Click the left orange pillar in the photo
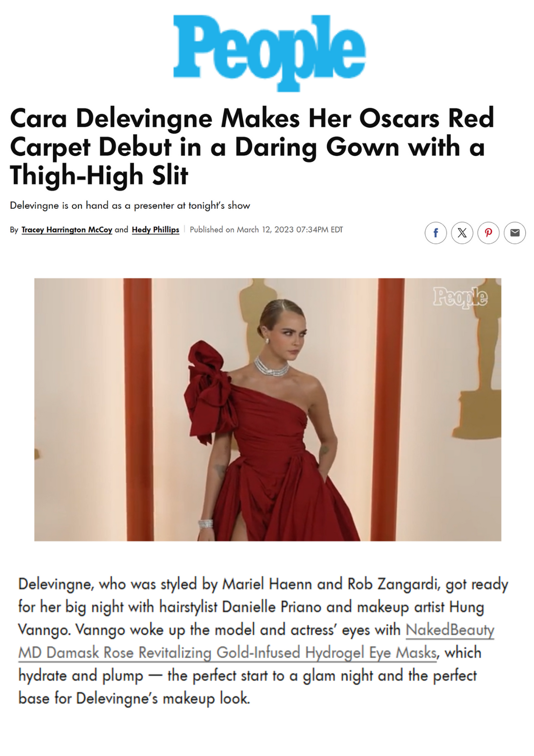Viewport: 534px width, 756px height. pos(138,409)
